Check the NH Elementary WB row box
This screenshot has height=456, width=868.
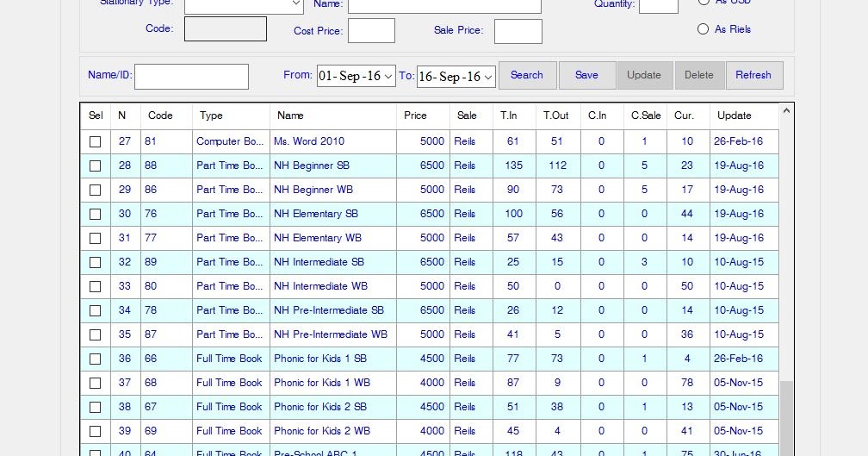[x=96, y=238]
